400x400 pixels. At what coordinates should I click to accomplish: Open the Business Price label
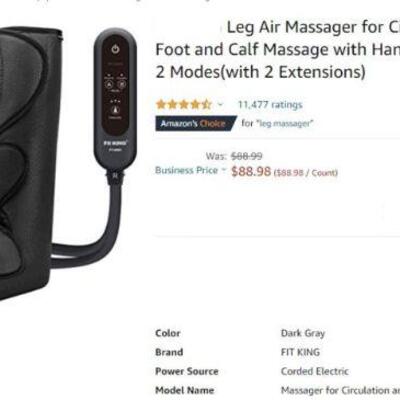(x=186, y=170)
